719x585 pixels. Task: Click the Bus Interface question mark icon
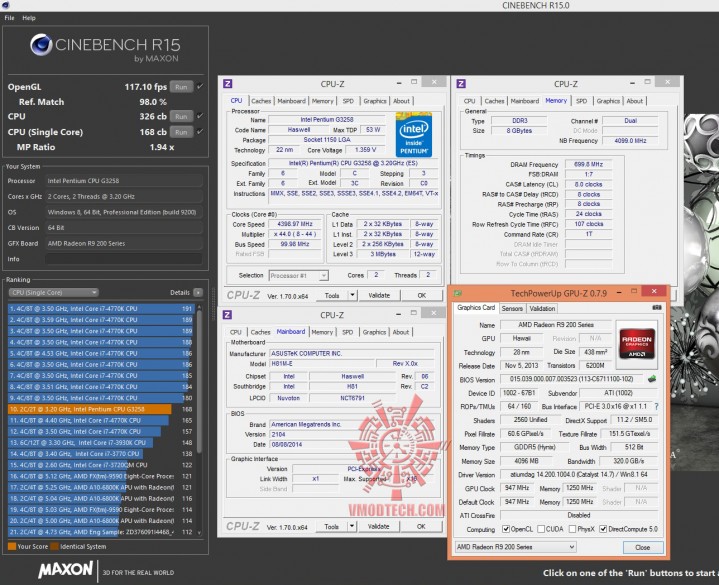coord(657,406)
